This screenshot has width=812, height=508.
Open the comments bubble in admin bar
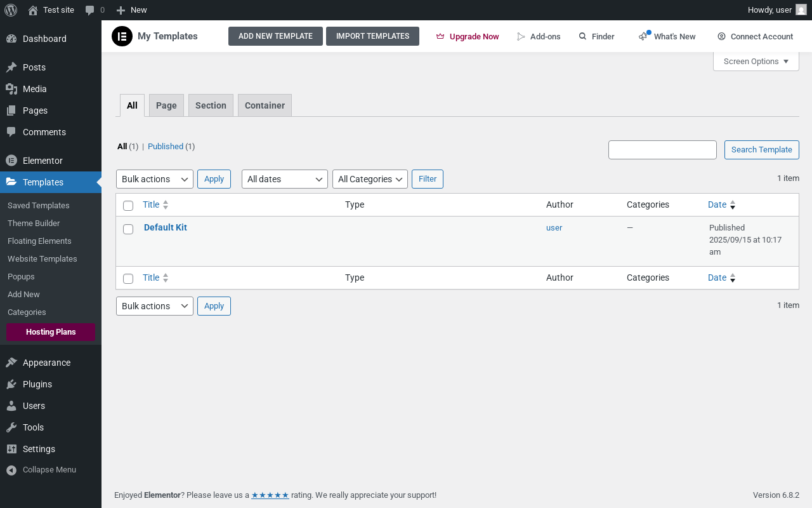click(90, 10)
